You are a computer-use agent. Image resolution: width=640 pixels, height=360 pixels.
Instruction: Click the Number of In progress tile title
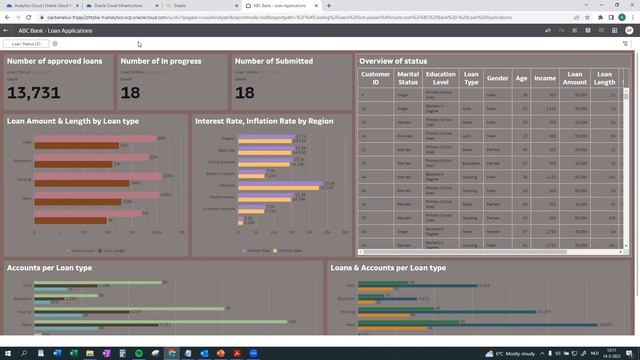(x=161, y=61)
